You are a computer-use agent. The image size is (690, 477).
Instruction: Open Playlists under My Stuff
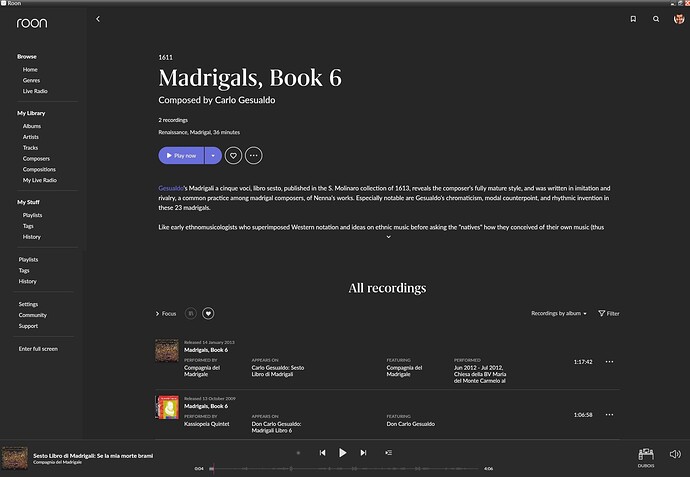pyautogui.click(x=33, y=215)
